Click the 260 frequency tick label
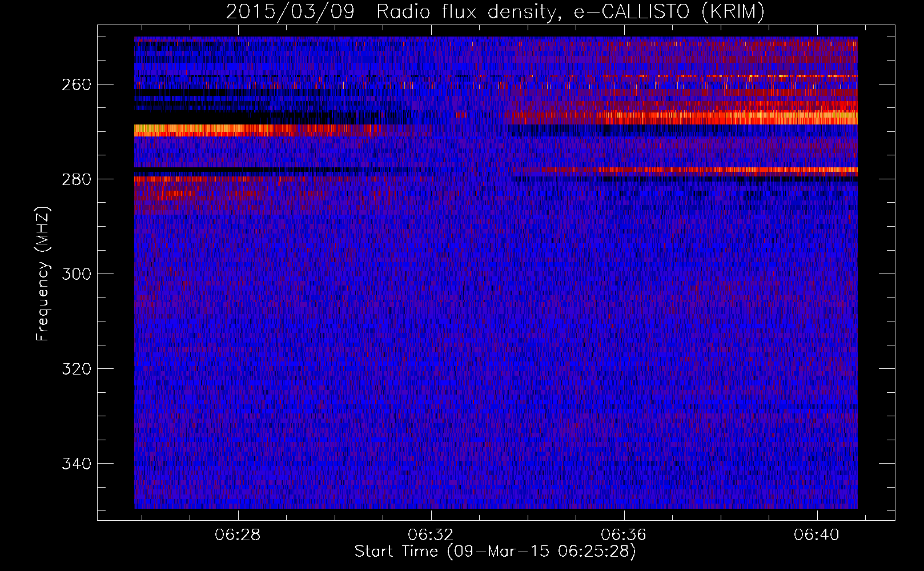This screenshot has width=924, height=571. click(77, 85)
